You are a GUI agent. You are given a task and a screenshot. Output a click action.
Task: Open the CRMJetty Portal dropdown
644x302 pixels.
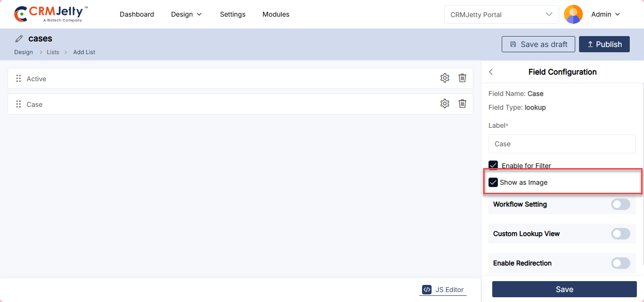(502, 15)
